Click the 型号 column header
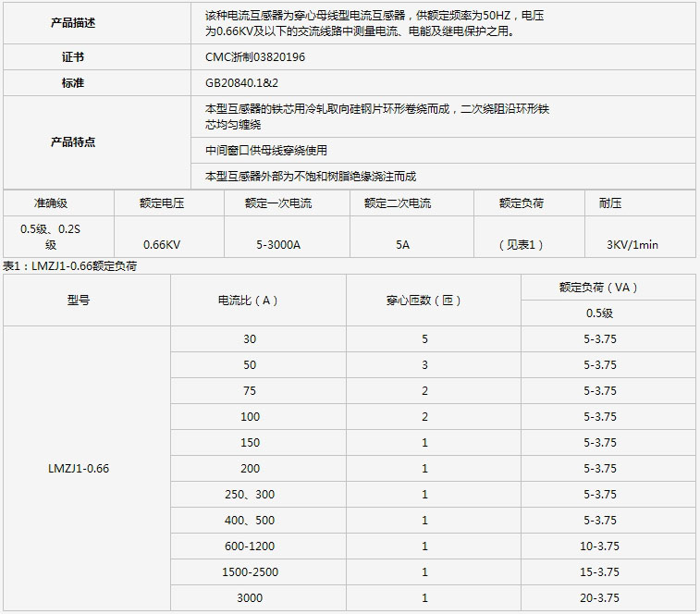The image size is (700, 614). point(79,301)
